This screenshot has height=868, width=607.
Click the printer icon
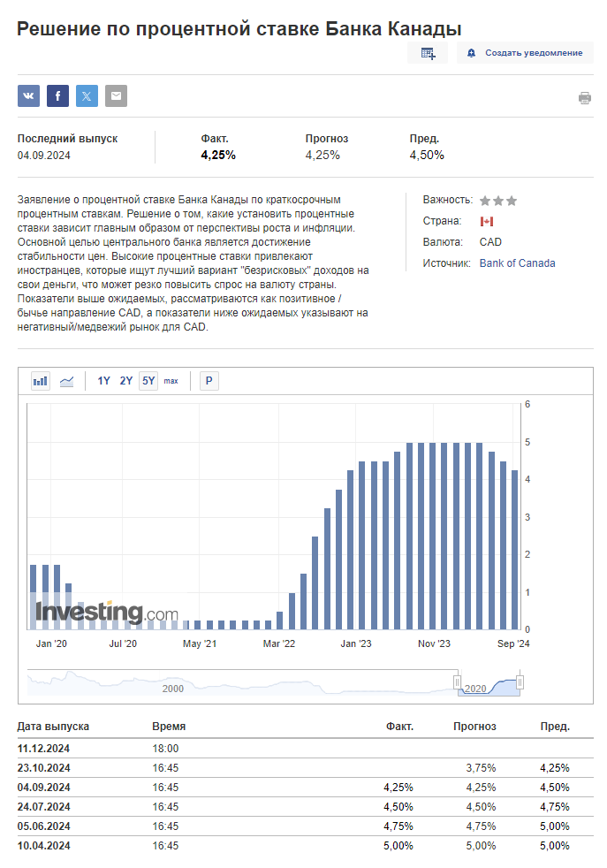pyautogui.click(x=585, y=98)
